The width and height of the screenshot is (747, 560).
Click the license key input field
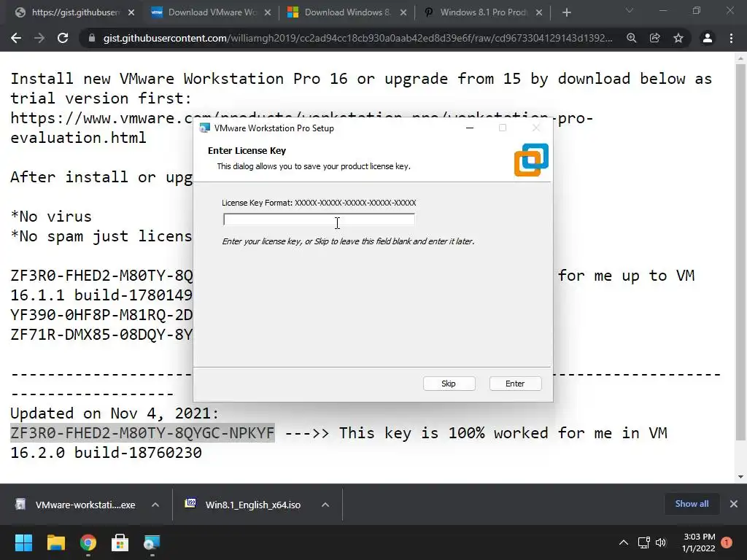(x=319, y=219)
